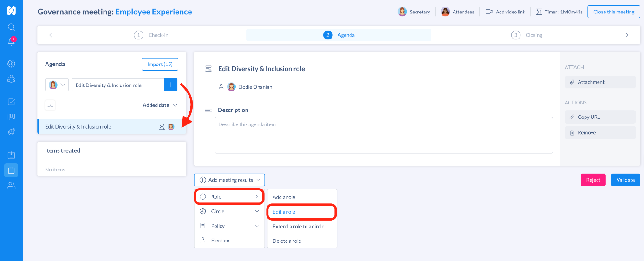The width and height of the screenshot is (644, 261).
Task: Expand the Role submenu
Action: [x=229, y=197]
